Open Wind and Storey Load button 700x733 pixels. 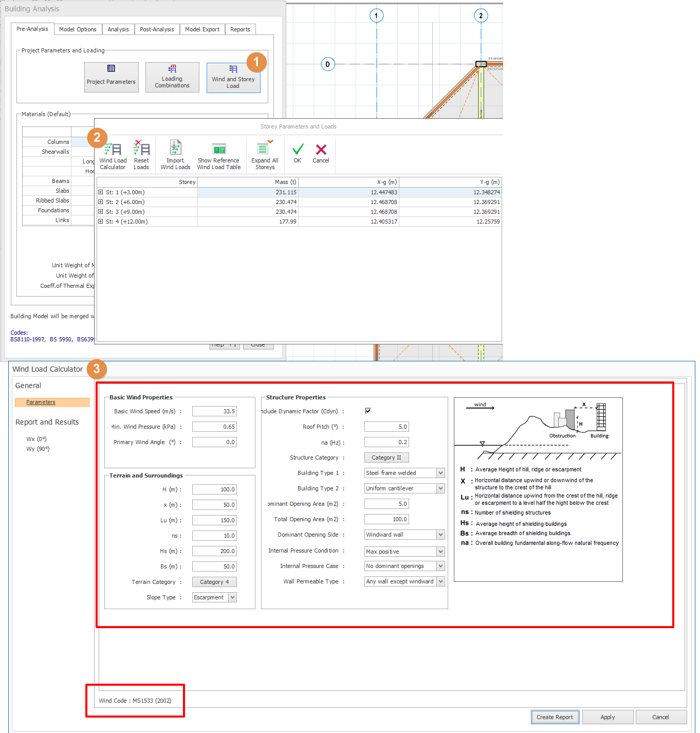point(233,78)
